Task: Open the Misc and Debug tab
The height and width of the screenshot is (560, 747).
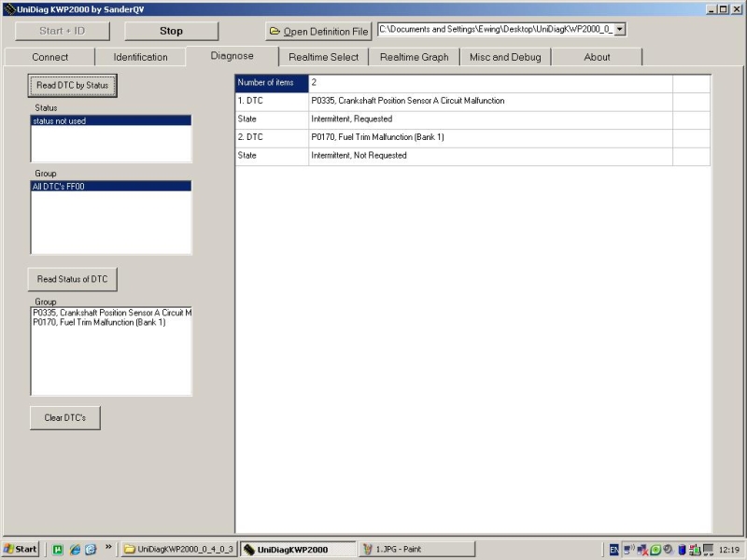Action: click(505, 57)
